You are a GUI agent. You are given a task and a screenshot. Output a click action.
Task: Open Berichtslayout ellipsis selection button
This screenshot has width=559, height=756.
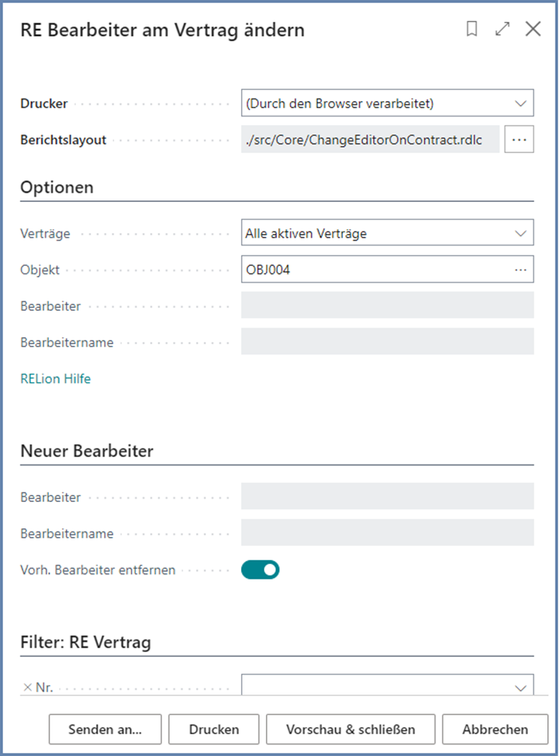tap(519, 140)
